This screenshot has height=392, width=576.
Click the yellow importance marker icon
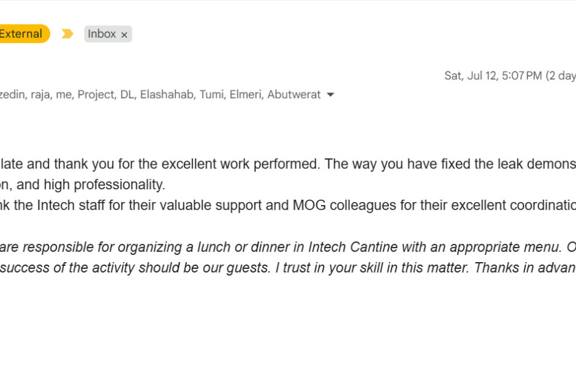[67, 34]
